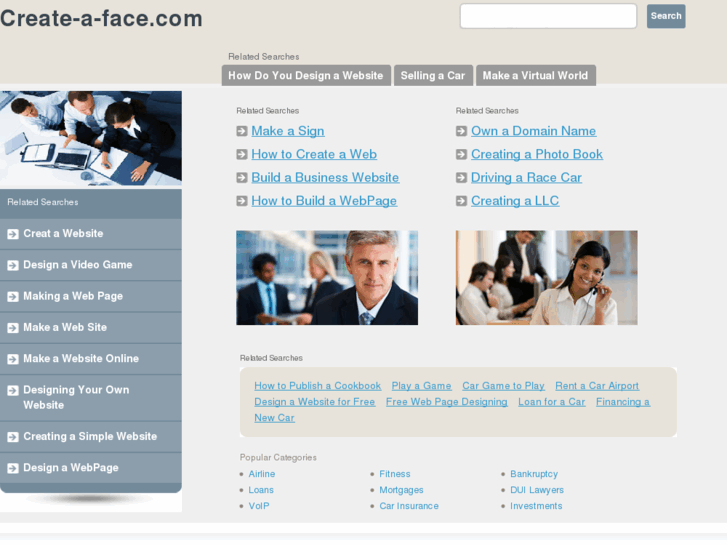The width and height of the screenshot is (727, 545).
Task: Select Creat a Website in the sidebar
Action: [90, 234]
